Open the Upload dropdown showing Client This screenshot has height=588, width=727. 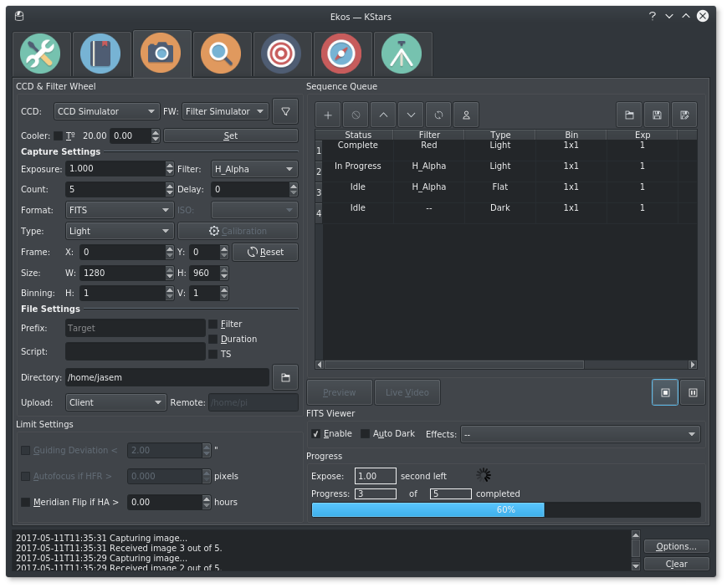pyautogui.click(x=115, y=402)
